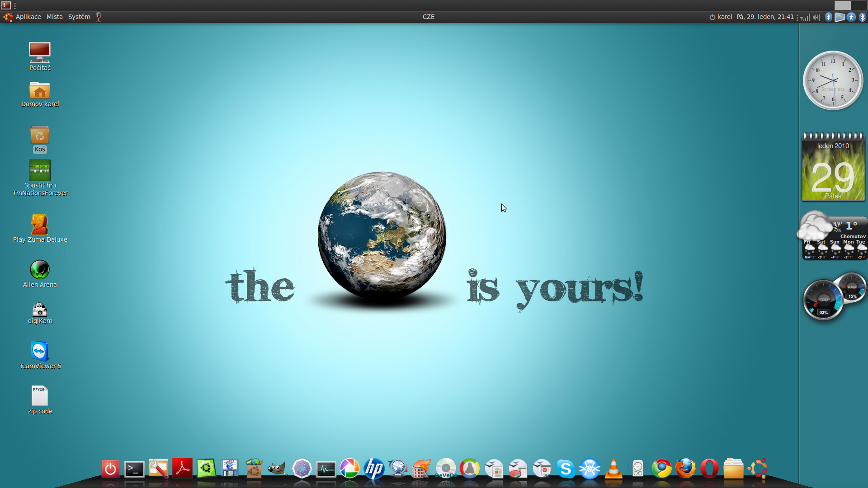Open the terminal from the dock

tap(134, 469)
